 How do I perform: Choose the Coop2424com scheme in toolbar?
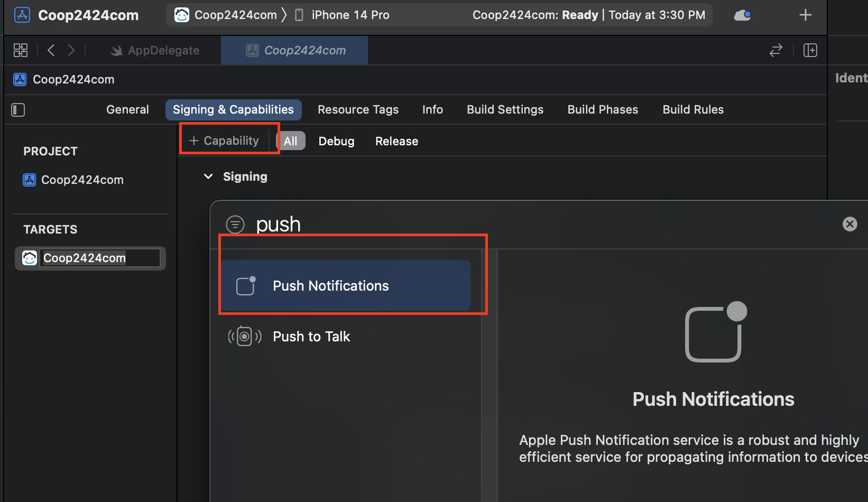(x=226, y=15)
